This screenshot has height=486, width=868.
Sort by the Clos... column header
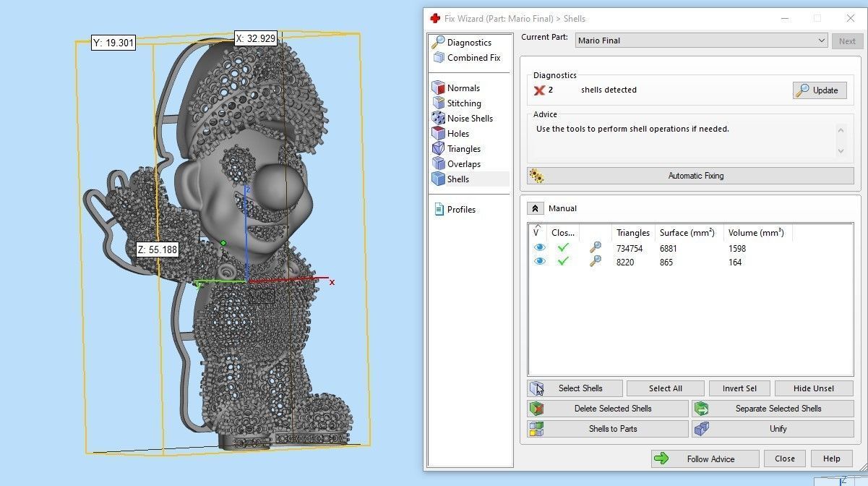pyautogui.click(x=563, y=233)
